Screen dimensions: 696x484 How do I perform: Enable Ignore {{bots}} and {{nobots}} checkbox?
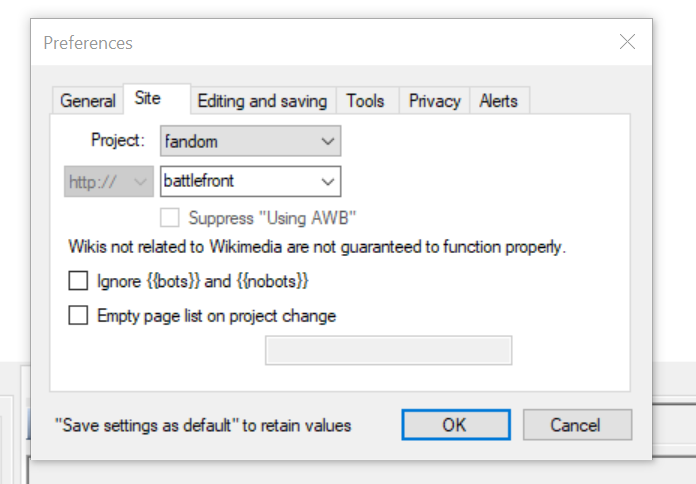point(78,281)
